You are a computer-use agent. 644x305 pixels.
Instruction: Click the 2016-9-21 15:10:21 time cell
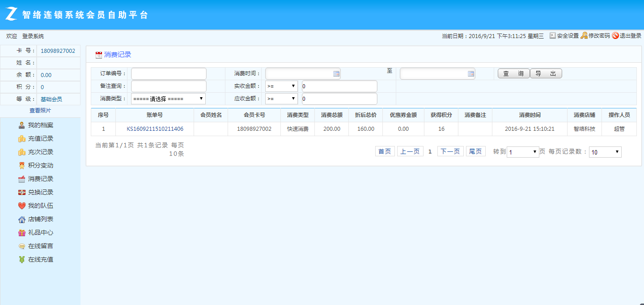530,129
